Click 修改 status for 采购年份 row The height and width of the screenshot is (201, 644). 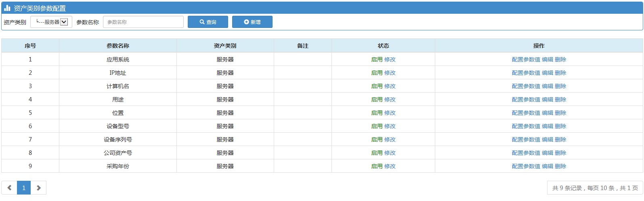[390, 166]
